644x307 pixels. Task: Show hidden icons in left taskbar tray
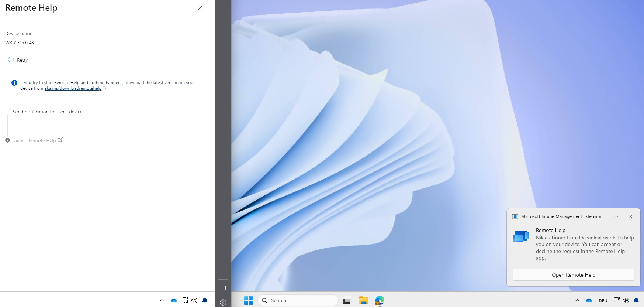click(162, 300)
